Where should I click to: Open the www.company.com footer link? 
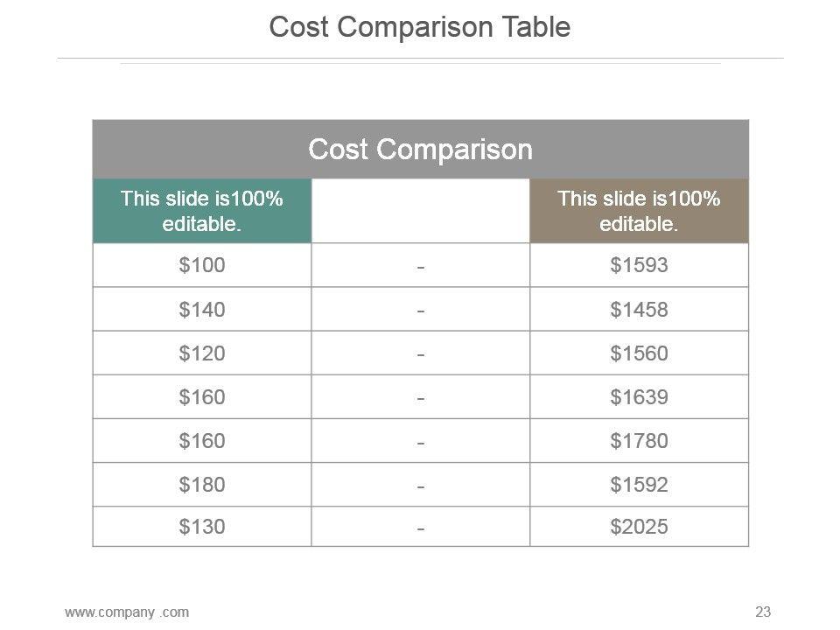pos(126,612)
